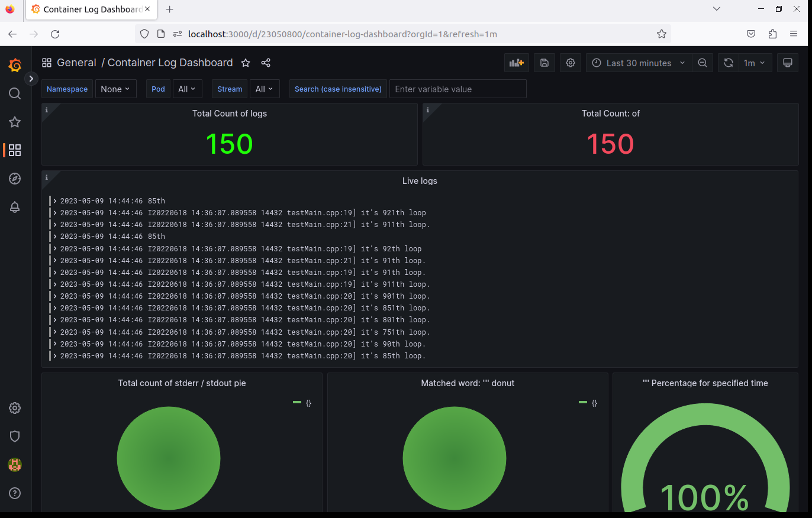The image size is (812, 518).
Task: Share the dashboard via the share icon
Action: pos(266,63)
